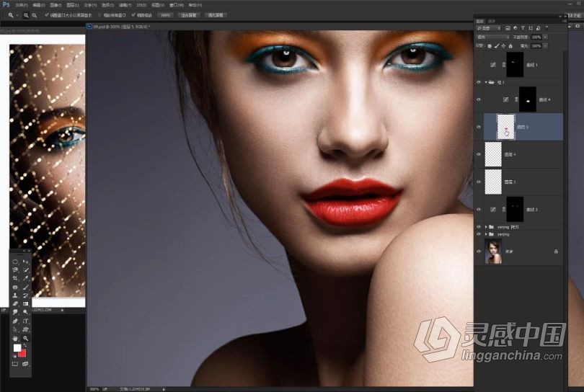
Task: Open the opacity slider arrow
Action: pyautogui.click(x=545, y=37)
